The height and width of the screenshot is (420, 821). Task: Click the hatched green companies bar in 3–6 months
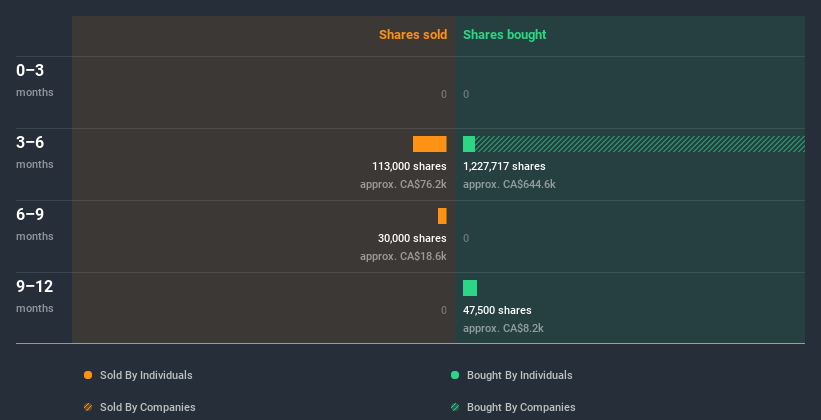640,144
